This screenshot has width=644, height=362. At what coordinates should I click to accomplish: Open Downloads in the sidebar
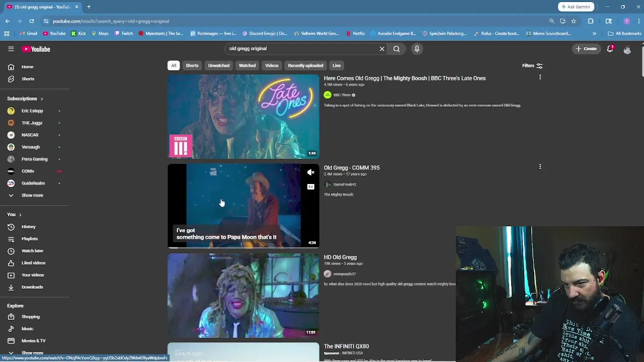[32, 287]
